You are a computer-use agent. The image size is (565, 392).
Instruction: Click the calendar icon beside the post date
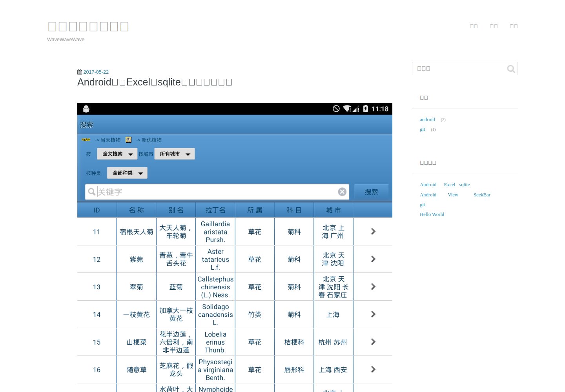coord(80,72)
